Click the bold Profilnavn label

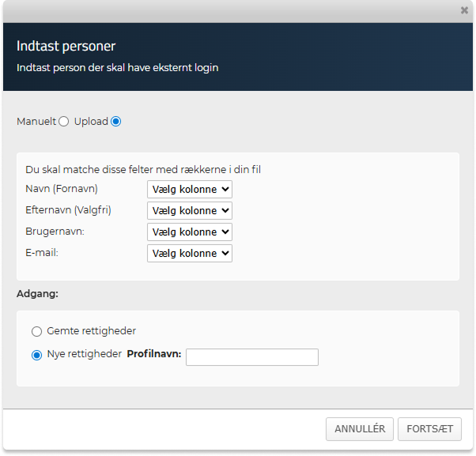coord(154,354)
